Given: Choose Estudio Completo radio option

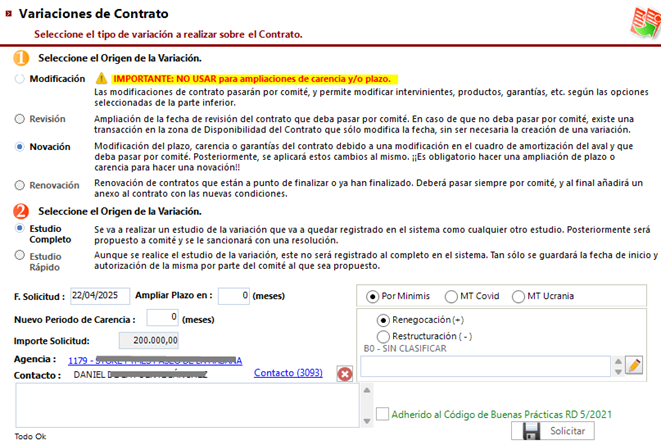Looking at the screenshot, I should (x=19, y=228).
